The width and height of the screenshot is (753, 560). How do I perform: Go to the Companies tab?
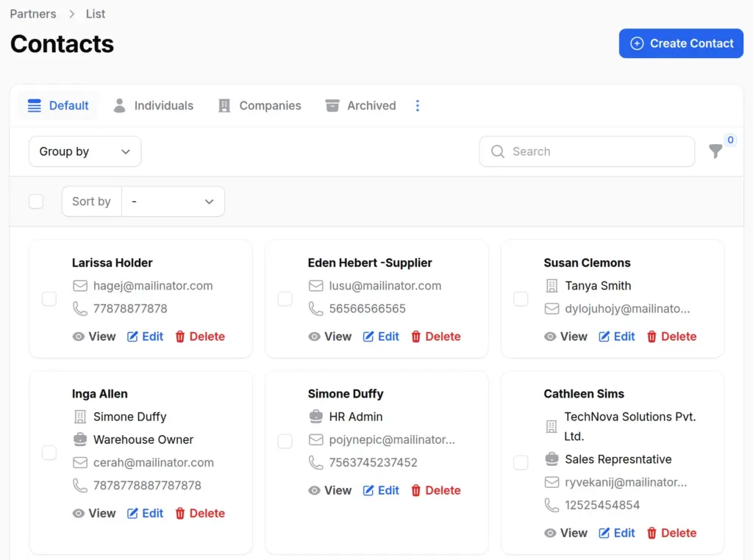pyautogui.click(x=260, y=106)
